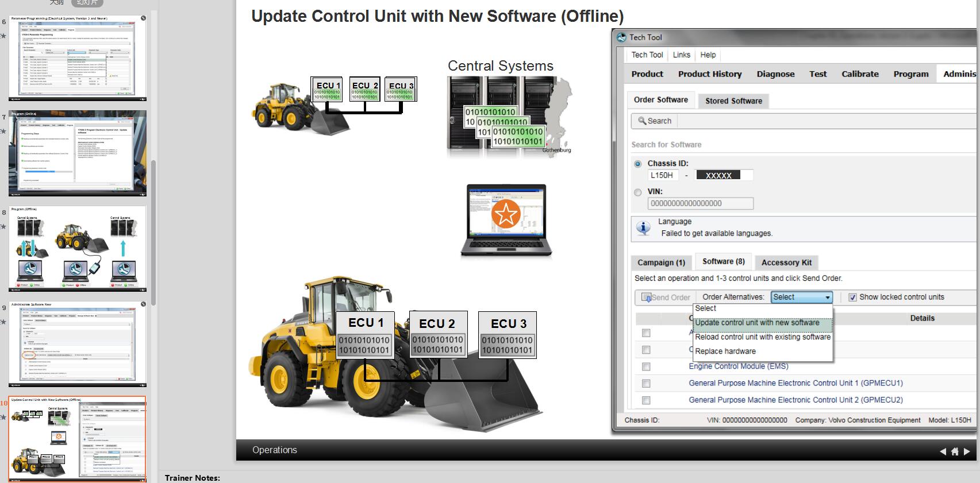The image size is (980, 483).
Task: Switch to the Diagnose tab
Action: coord(775,74)
